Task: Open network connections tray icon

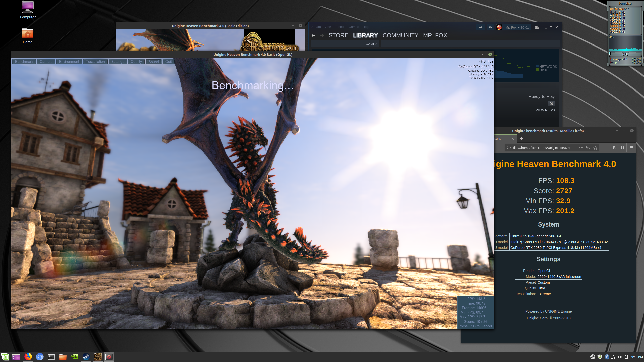Action: [x=613, y=357]
